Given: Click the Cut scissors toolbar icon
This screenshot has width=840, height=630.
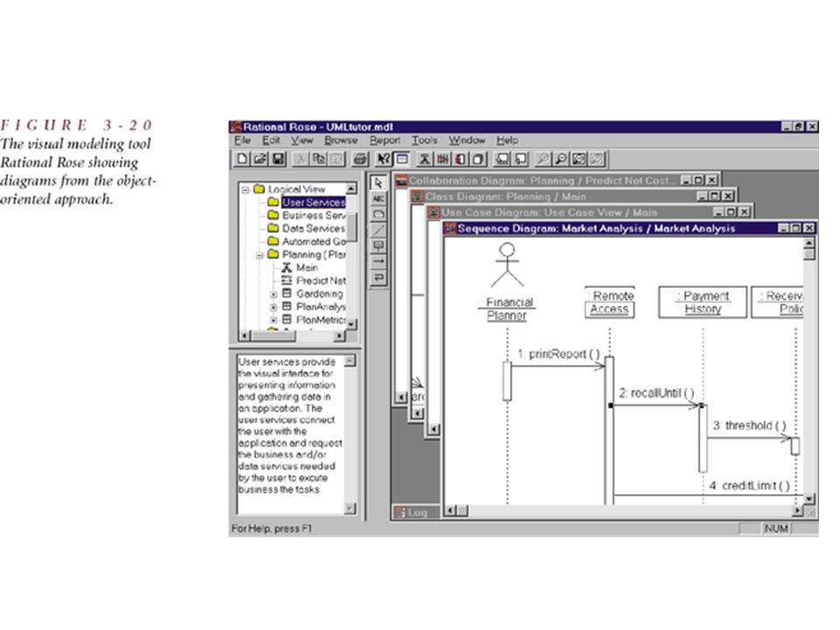Looking at the screenshot, I should coord(302,158).
